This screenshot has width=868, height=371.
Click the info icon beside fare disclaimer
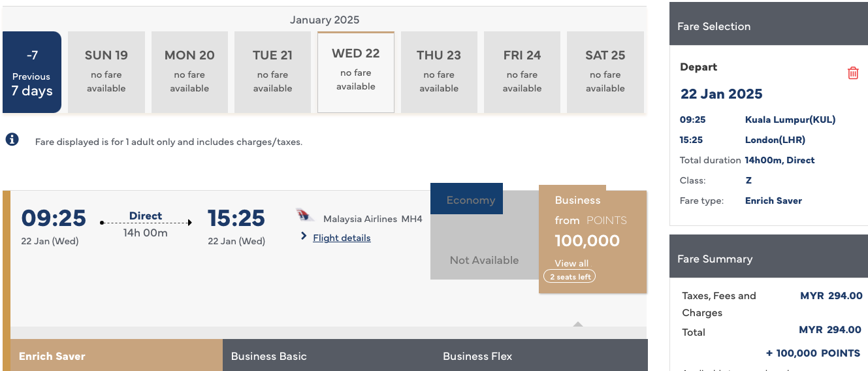(12, 139)
